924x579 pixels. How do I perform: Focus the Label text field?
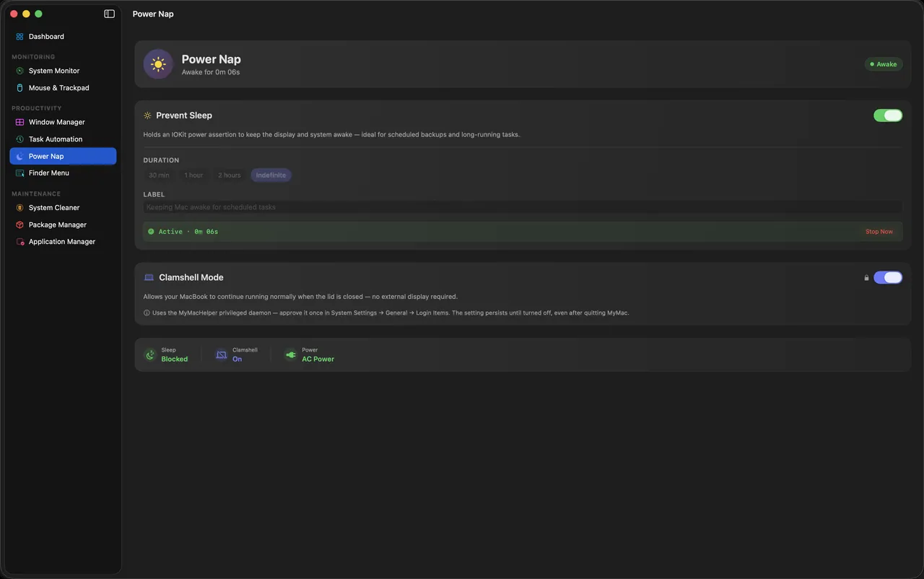pyautogui.click(x=523, y=207)
